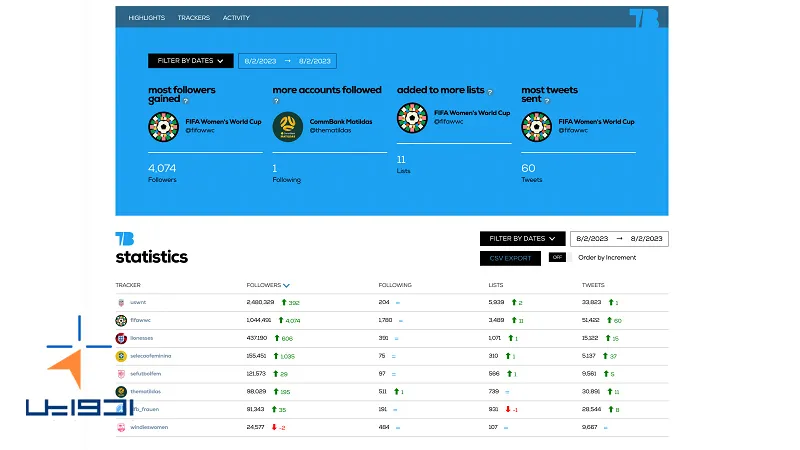Image resolution: width=800 pixels, height=450 pixels.
Task: Open the uswnt tracker link
Action: [138, 302]
